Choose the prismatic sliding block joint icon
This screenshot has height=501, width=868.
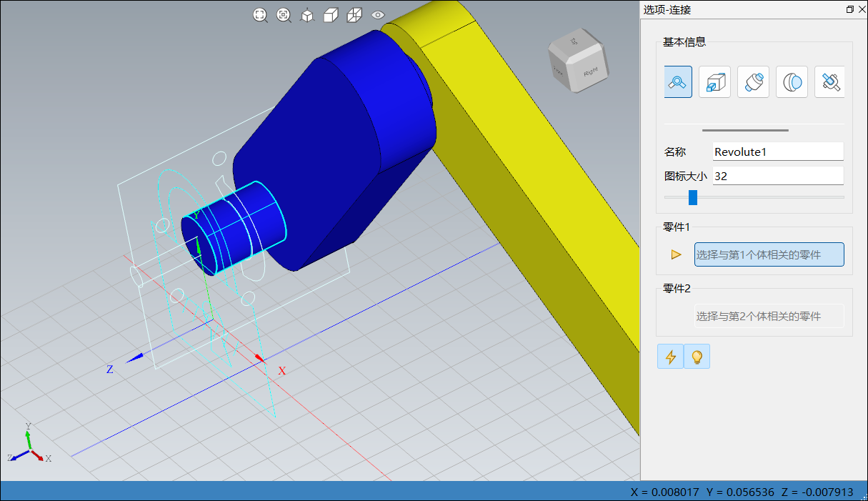[x=714, y=82]
